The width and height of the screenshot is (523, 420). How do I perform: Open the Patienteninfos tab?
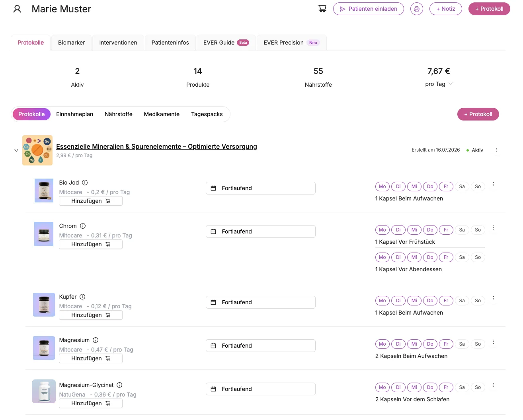click(x=170, y=43)
